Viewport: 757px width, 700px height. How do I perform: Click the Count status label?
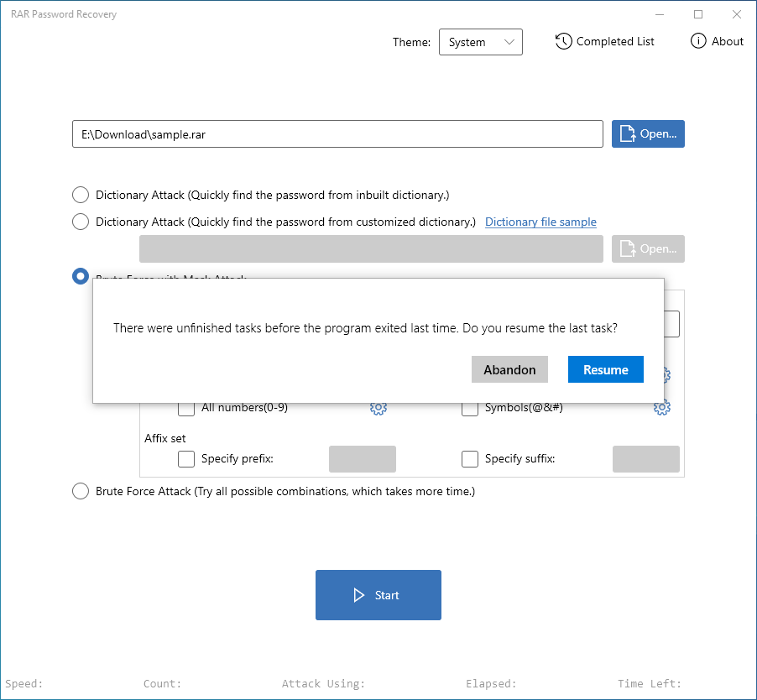click(162, 683)
